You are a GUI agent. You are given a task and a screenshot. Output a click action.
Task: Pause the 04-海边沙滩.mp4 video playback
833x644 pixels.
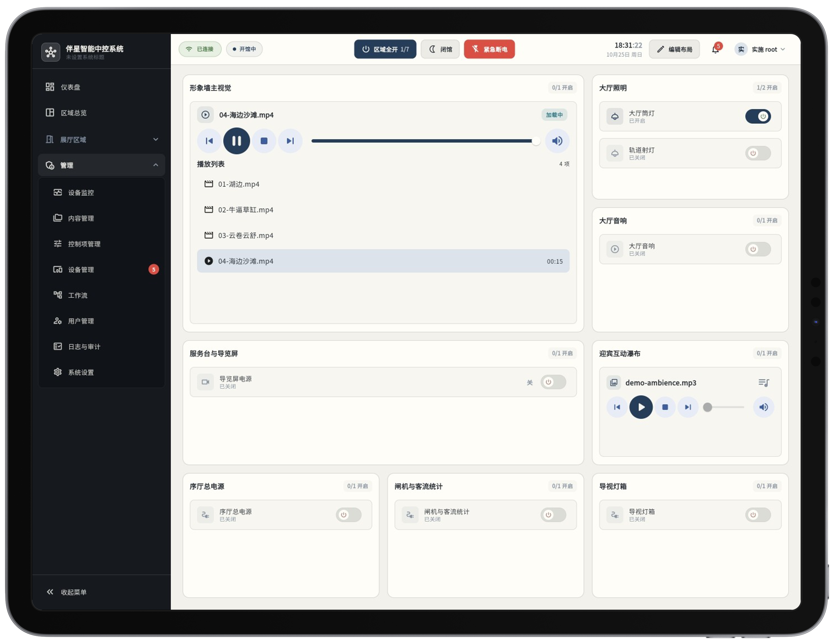236,141
